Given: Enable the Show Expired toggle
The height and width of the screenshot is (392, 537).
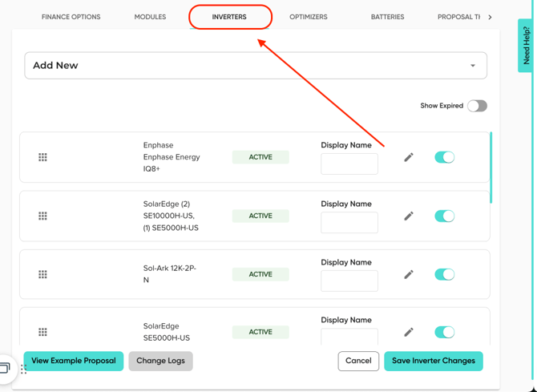Looking at the screenshot, I should tap(477, 106).
